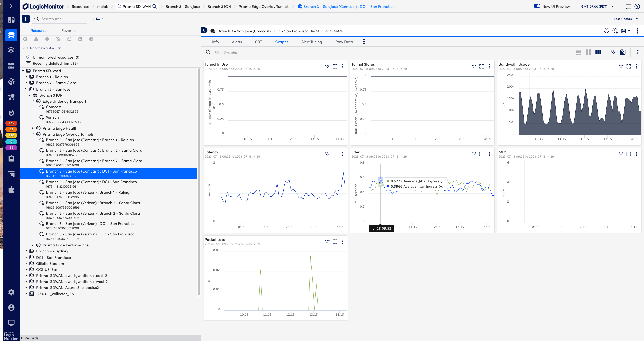Go to Resources in the breadcrumb
644x341 pixels.
click(x=81, y=7)
